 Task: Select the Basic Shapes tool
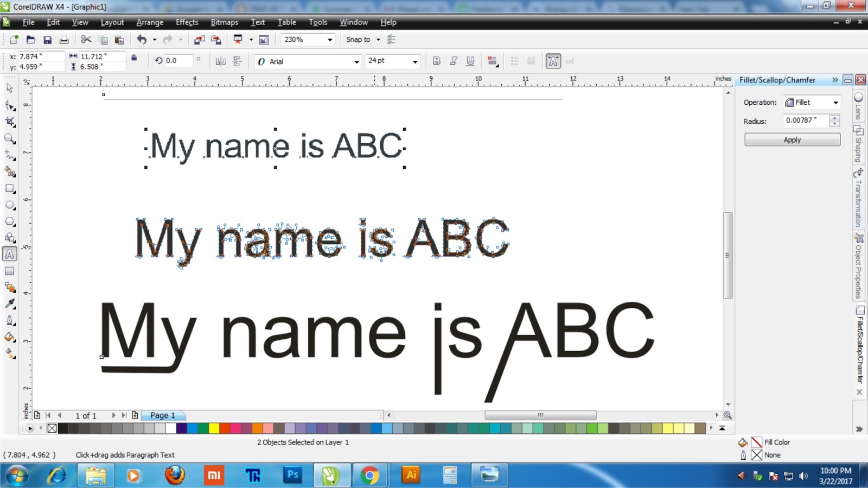pyautogui.click(x=10, y=238)
